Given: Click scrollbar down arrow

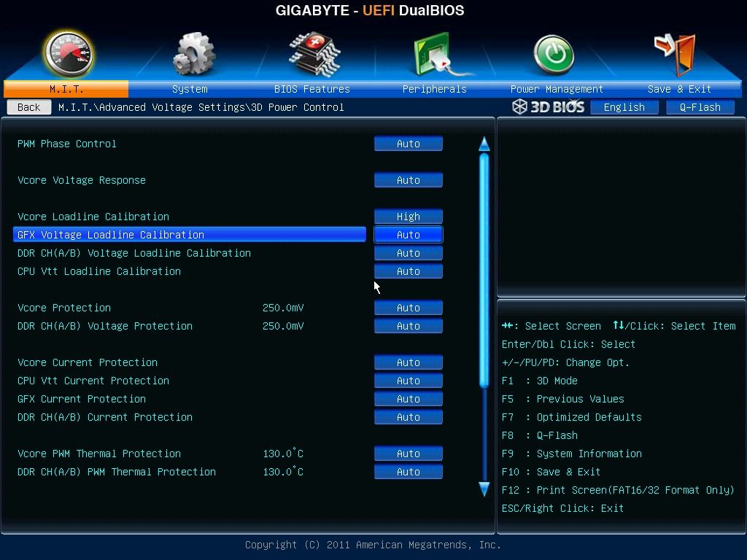Looking at the screenshot, I should 484,489.
